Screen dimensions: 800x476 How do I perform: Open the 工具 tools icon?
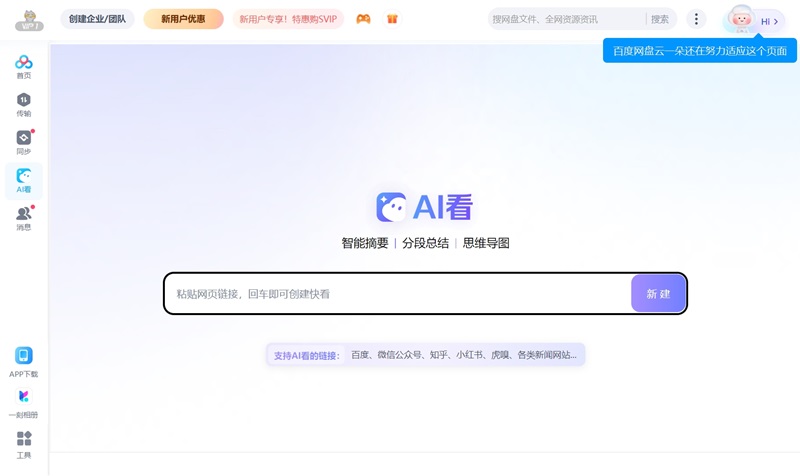(23, 444)
